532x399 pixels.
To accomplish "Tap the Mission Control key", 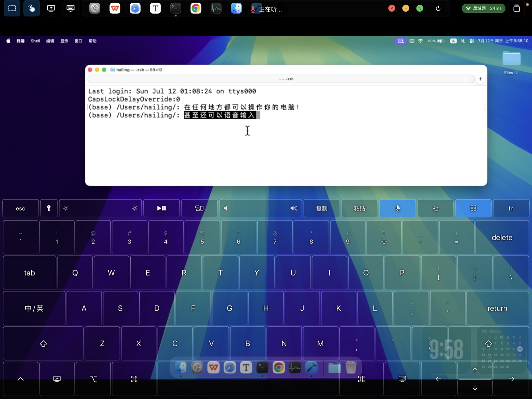I will pos(199,208).
